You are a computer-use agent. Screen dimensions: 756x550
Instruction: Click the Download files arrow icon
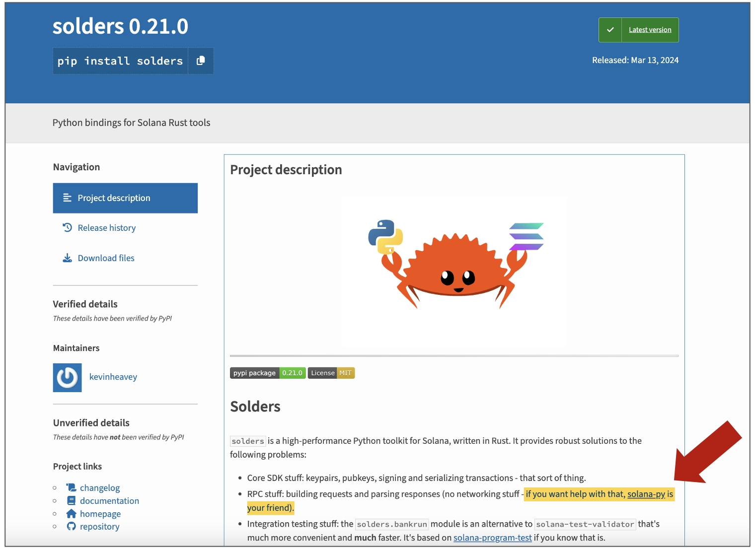click(68, 258)
